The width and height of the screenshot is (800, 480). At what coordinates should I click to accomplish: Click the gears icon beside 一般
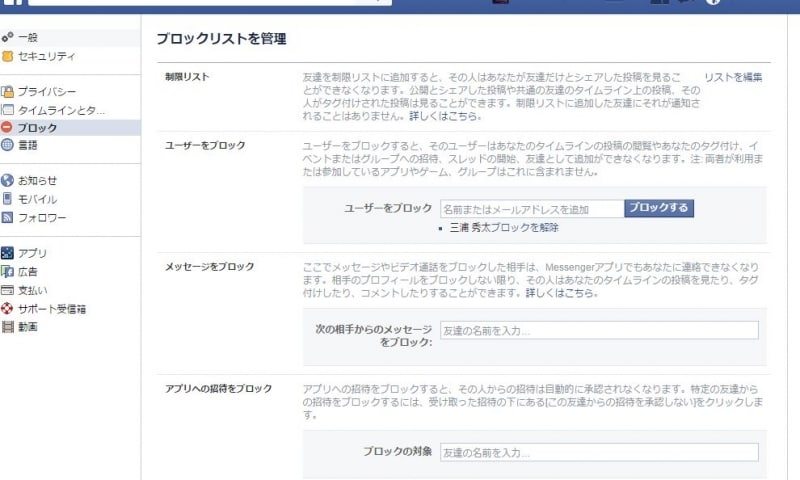click(7, 37)
